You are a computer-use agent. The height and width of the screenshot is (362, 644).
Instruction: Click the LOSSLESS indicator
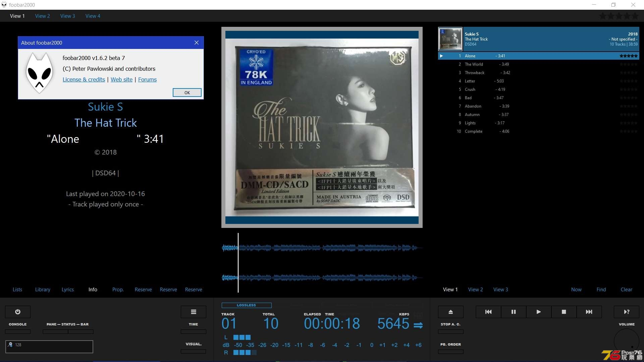[247, 305]
